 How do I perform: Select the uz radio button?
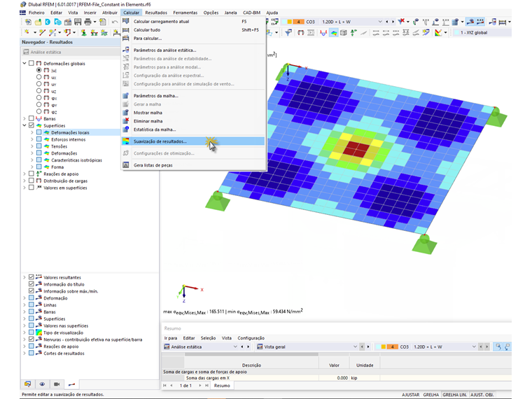click(38, 91)
